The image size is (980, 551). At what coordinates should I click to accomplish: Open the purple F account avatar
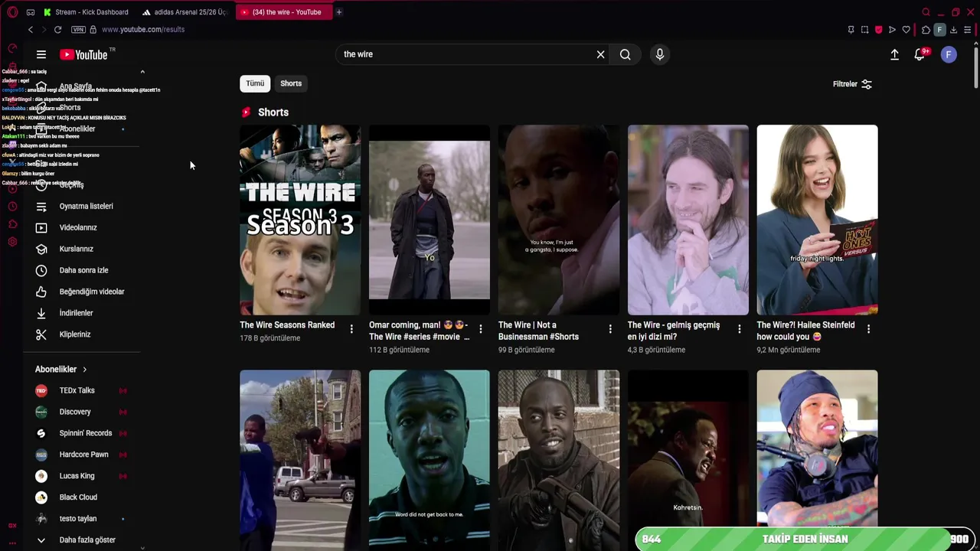[949, 54]
